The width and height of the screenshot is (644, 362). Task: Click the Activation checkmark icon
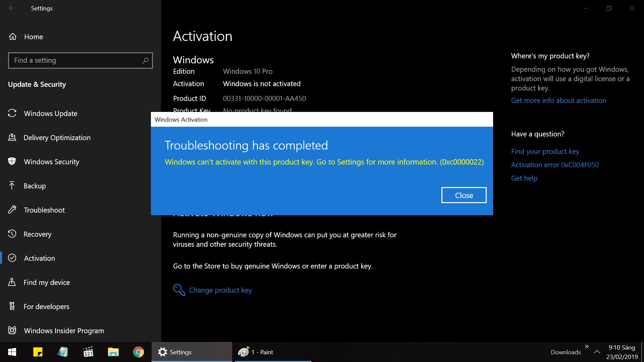point(12,258)
